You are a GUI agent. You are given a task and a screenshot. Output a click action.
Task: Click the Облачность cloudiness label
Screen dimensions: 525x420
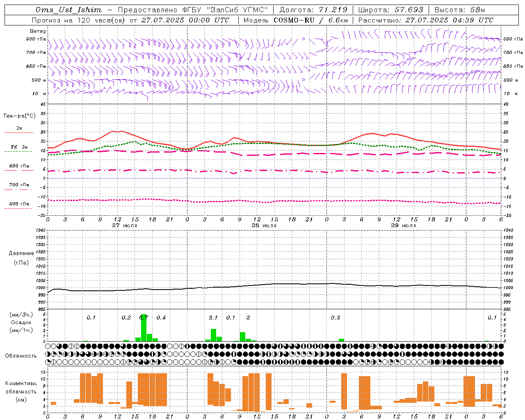(21, 356)
